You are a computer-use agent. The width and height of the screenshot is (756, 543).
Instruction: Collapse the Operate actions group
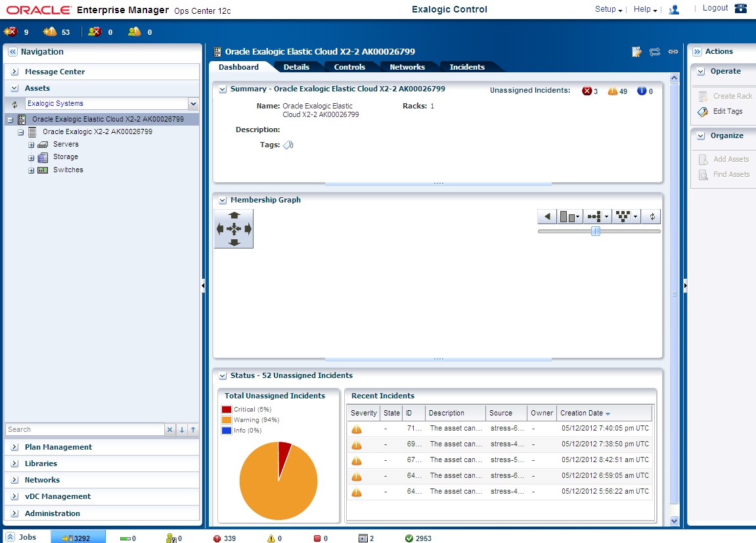coord(701,72)
